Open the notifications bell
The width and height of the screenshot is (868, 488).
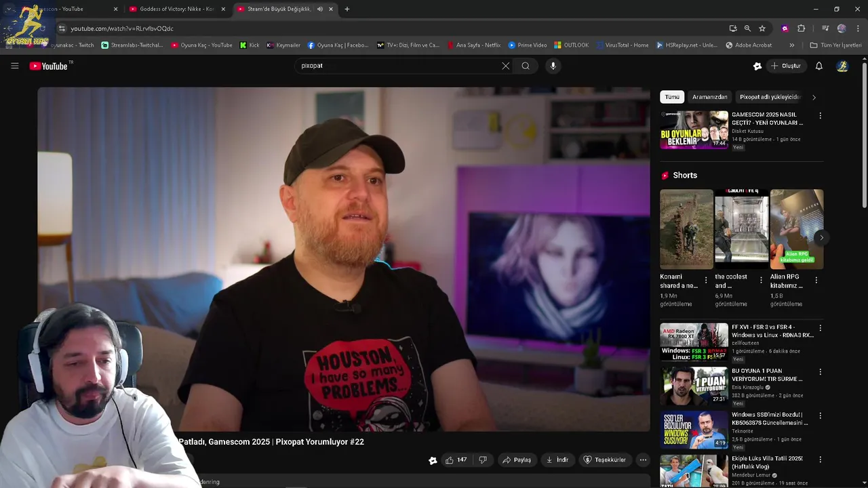[x=818, y=66]
